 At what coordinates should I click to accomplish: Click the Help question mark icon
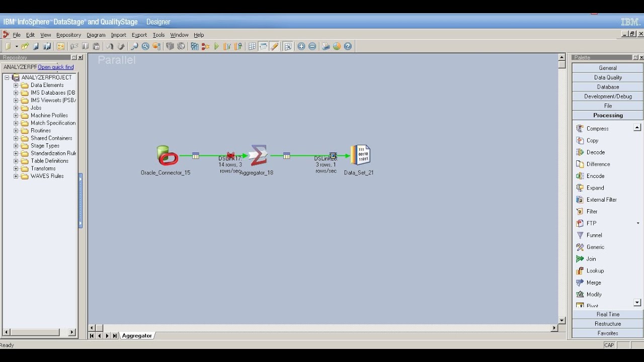(348, 46)
